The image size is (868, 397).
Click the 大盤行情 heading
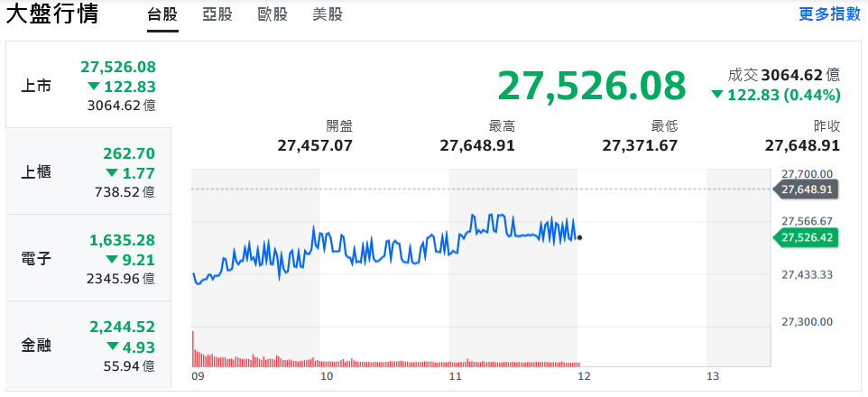click(x=52, y=15)
